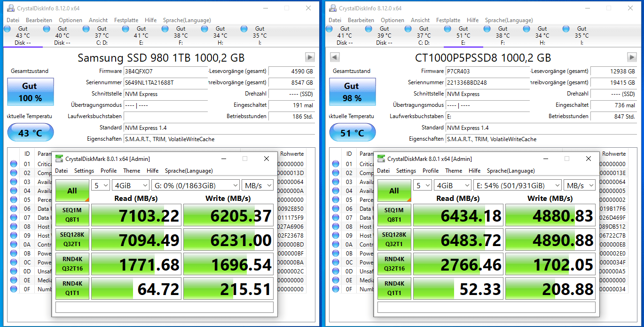Select the 41 °C disk orb in right CrystalDiskInfo

click(x=329, y=29)
